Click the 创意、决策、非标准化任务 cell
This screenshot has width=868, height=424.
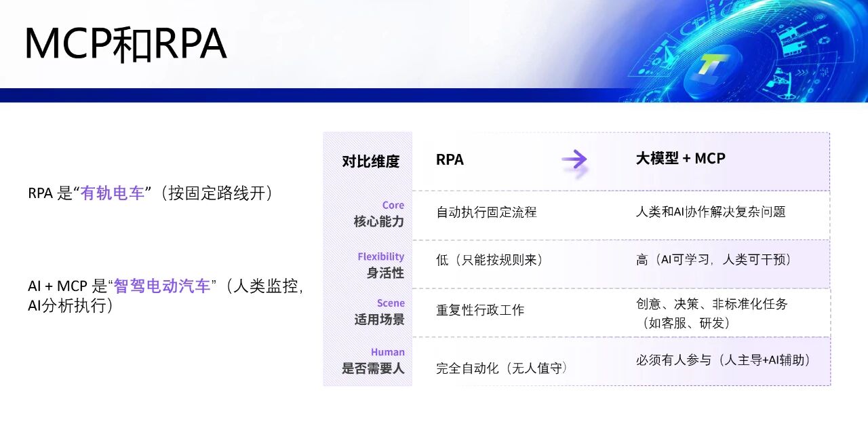tap(712, 313)
